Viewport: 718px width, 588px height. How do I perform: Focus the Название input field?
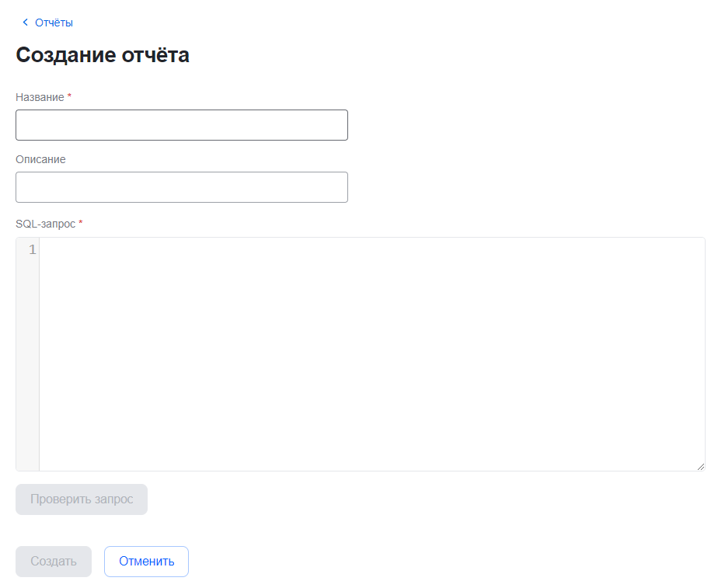pyautogui.click(x=181, y=125)
